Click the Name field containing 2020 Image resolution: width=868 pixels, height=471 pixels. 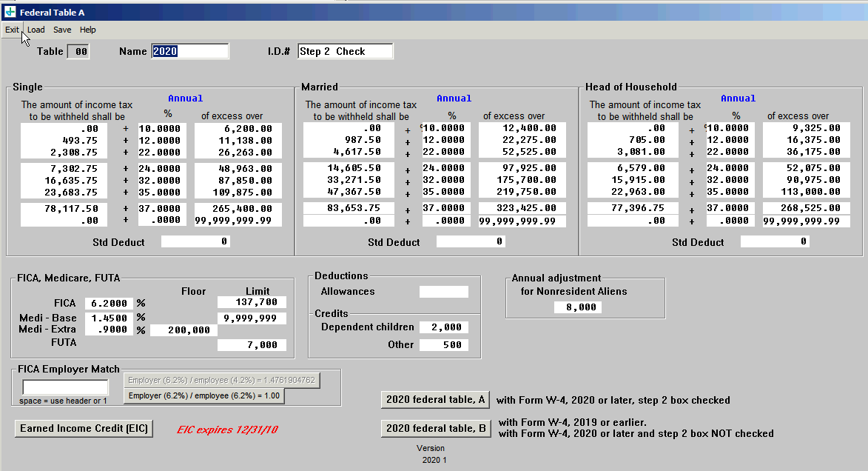click(190, 52)
